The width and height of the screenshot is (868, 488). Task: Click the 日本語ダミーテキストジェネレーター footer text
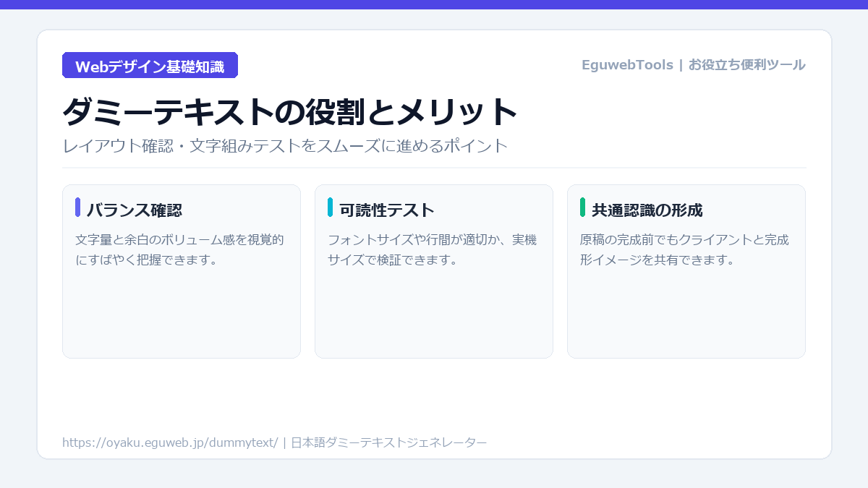tap(389, 442)
